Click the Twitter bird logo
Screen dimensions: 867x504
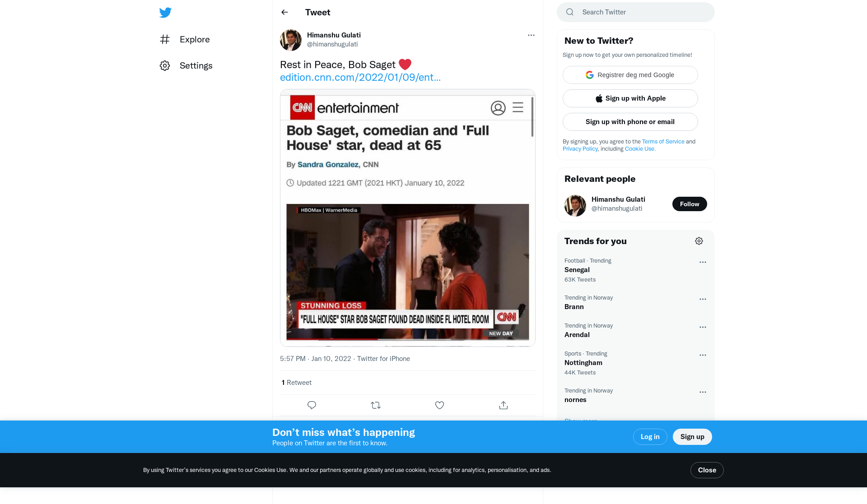[165, 13]
